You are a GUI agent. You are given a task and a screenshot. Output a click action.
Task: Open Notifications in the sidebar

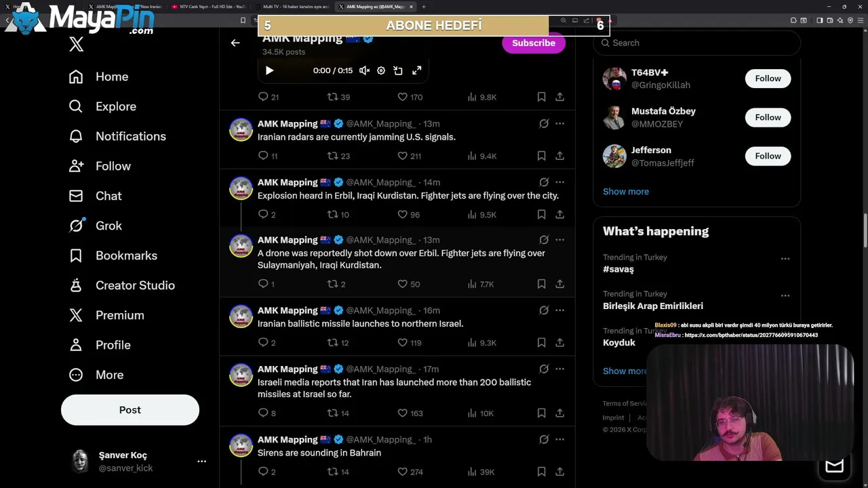tap(117, 136)
